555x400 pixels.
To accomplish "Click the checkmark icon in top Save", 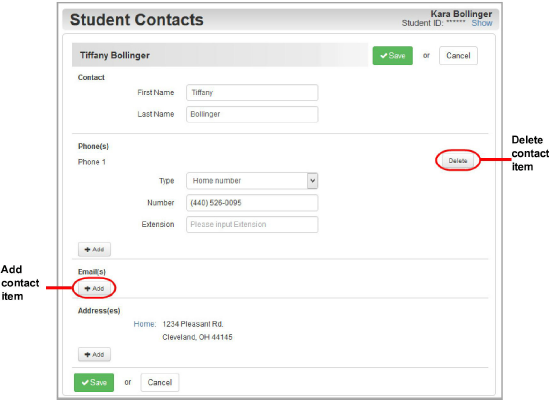I will (x=384, y=56).
